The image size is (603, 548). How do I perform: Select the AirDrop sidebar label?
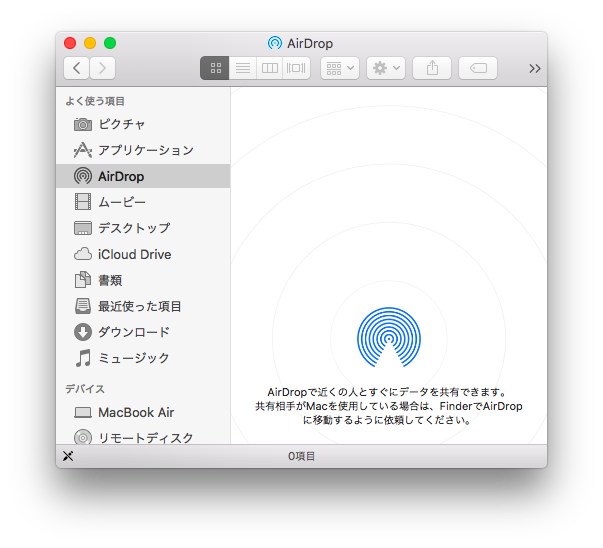121,177
